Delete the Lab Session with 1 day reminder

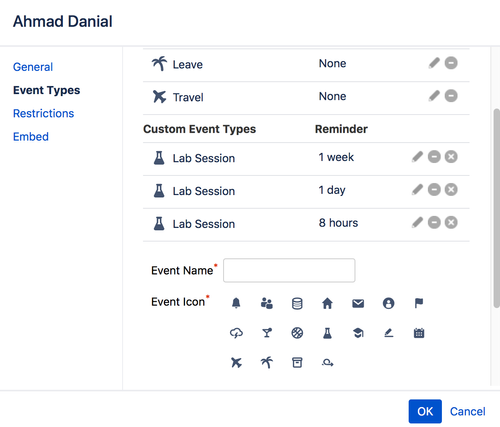(451, 190)
